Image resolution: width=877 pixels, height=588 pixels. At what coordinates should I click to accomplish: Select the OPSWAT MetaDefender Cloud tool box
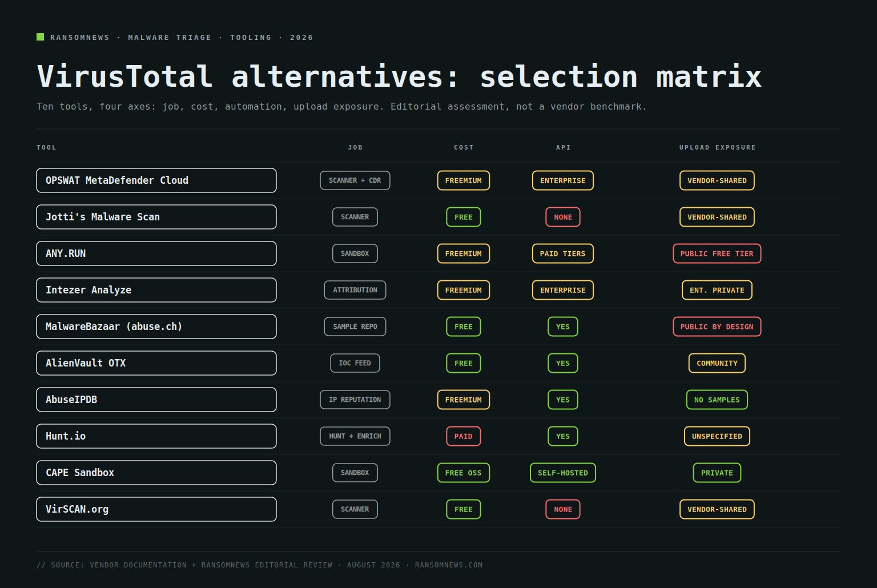click(156, 180)
